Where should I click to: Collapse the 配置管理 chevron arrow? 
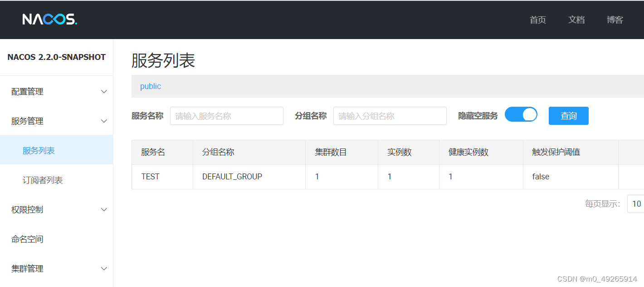click(x=104, y=91)
